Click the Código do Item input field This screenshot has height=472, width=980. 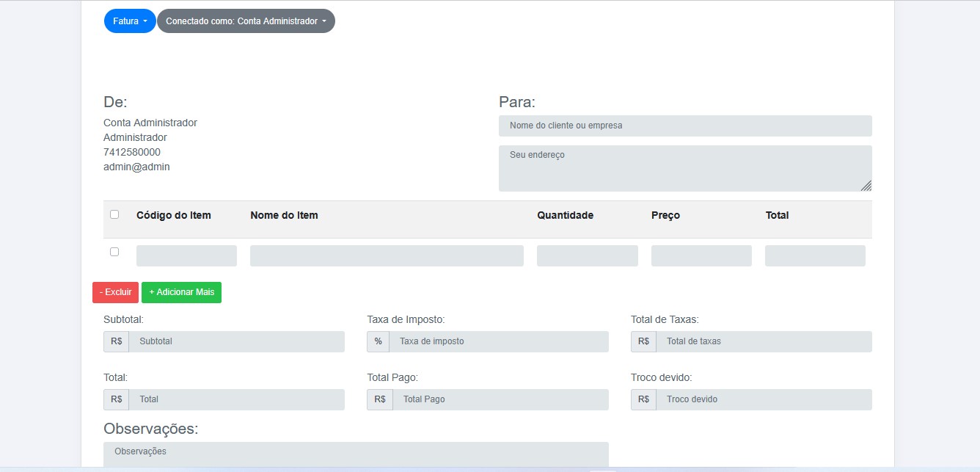click(186, 255)
